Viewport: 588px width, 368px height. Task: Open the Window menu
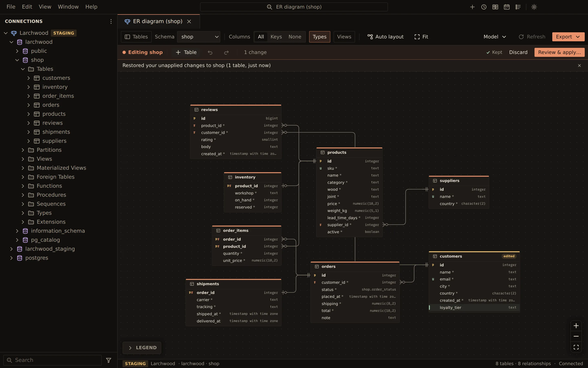tap(68, 7)
